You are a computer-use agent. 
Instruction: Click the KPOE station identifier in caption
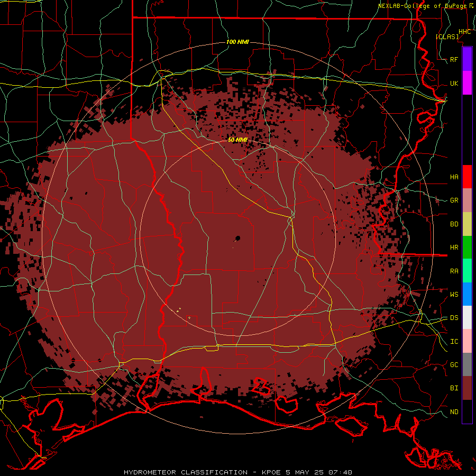click(x=272, y=472)
